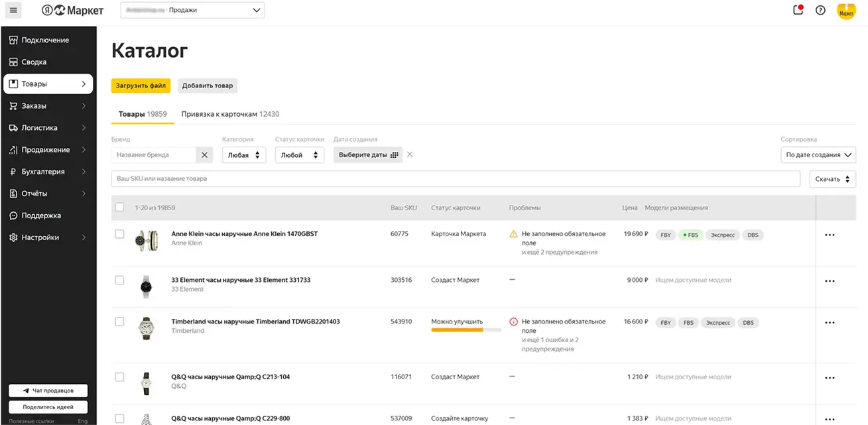Image resolution: width=868 pixels, height=425 pixels.
Task: Expand the Статус карточки dropdown
Action: 299,155
